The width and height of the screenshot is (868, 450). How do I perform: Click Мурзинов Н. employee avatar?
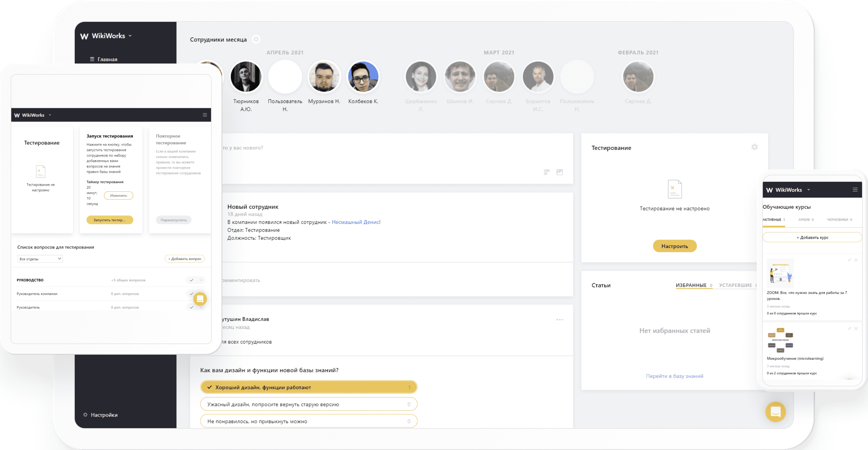324,77
